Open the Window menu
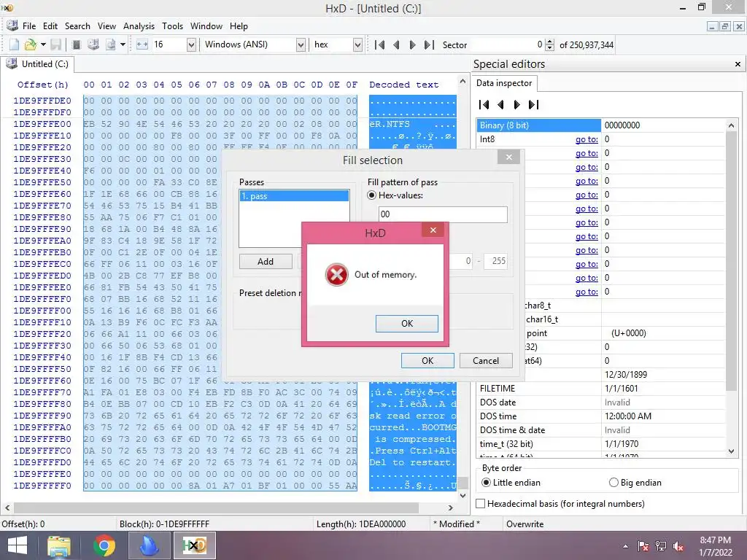Screen dimensions: 747x560 point(206,26)
